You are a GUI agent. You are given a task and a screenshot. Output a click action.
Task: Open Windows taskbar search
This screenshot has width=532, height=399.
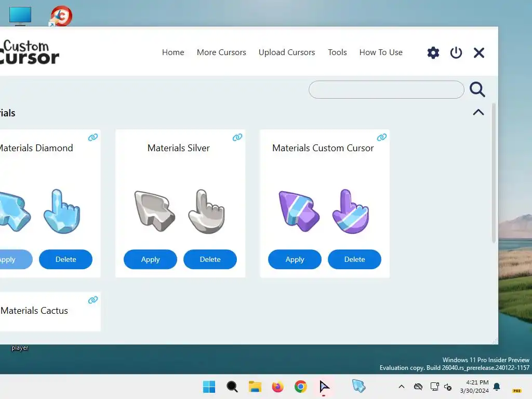(x=232, y=387)
